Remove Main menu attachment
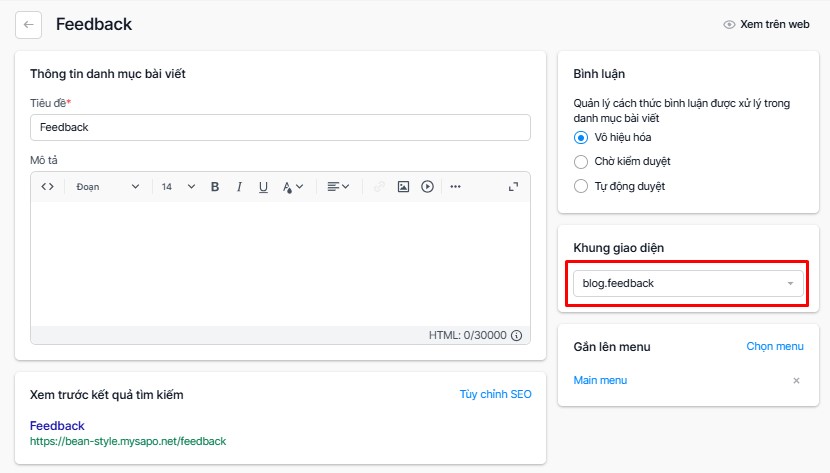This screenshot has width=830, height=473. pos(796,380)
